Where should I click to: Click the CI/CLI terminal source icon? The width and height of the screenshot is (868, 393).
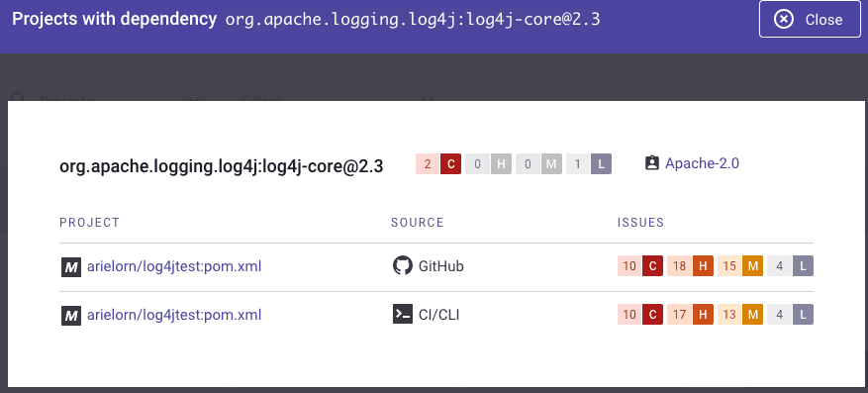(x=403, y=315)
